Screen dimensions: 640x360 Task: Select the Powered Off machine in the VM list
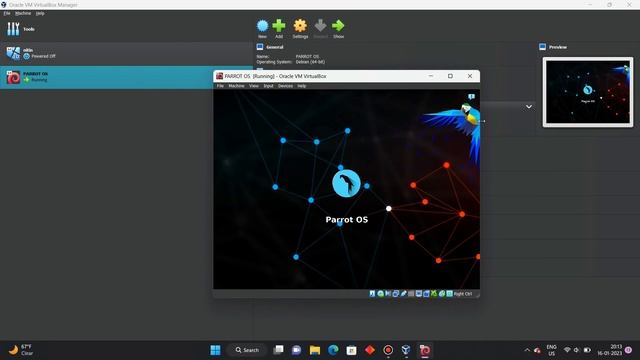[x=126, y=53]
